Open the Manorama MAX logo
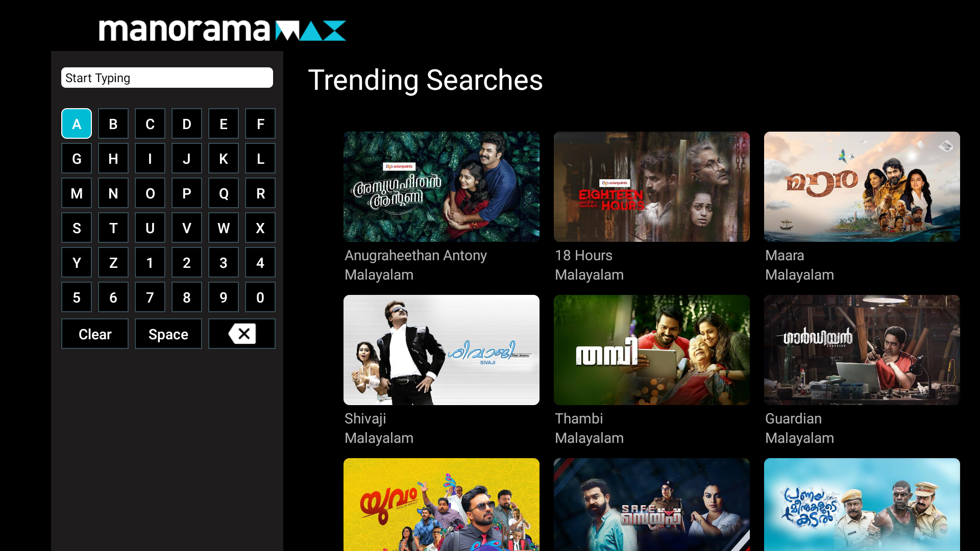 [223, 31]
